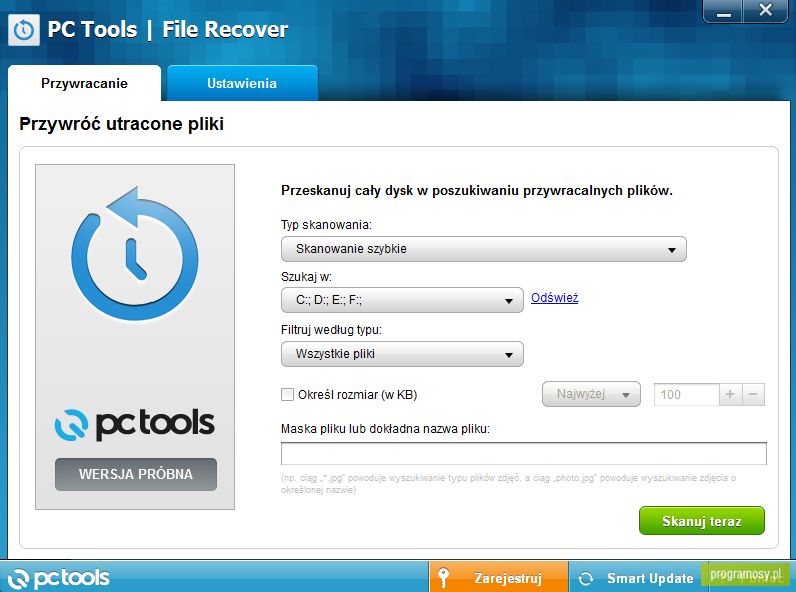
Task: Click the Odśwież link
Action: point(554,298)
